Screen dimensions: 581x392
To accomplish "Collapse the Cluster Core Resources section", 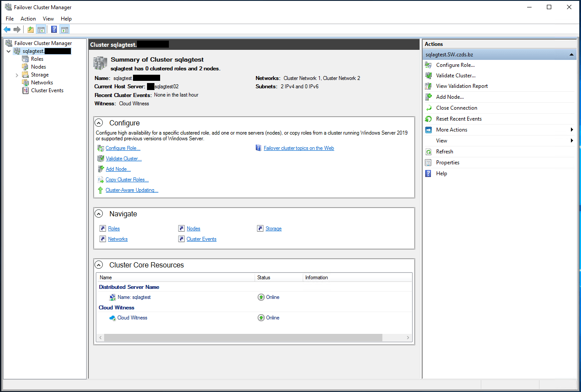I will click(99, 265).
